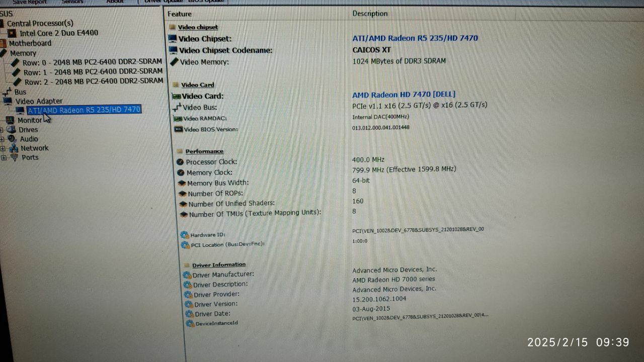Click the Number Of TMUs label

click(x=255, y=213)
